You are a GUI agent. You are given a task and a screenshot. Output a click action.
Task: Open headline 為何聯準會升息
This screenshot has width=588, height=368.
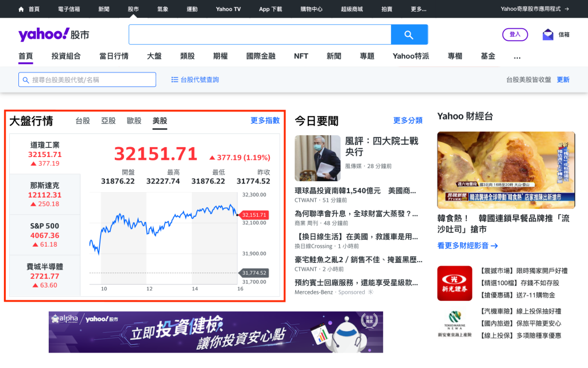pos(356,214)
